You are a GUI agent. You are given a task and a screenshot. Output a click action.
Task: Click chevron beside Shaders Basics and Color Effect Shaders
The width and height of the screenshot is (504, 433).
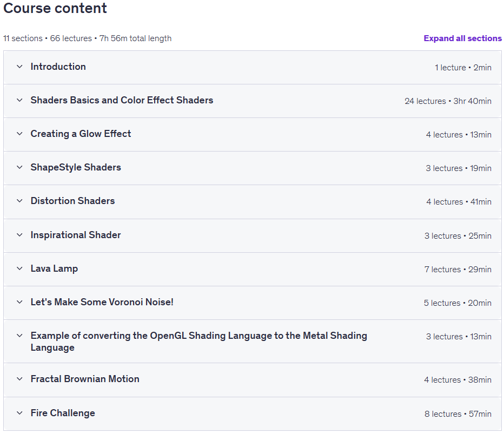(x=19, y=100)
